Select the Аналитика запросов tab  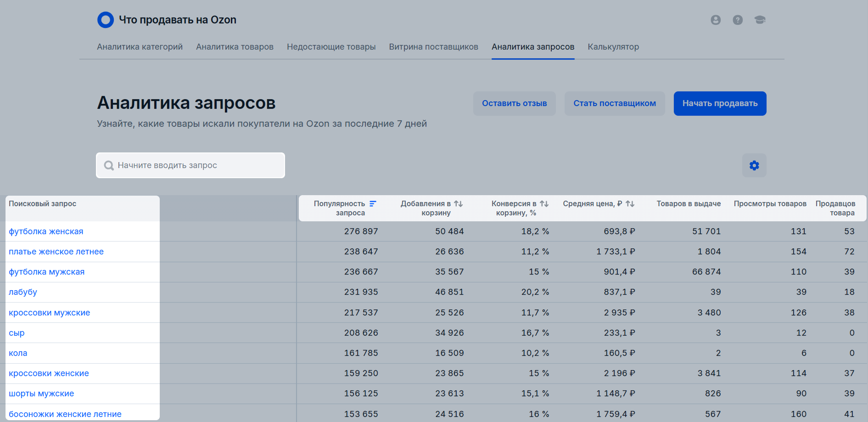[533, 47]
